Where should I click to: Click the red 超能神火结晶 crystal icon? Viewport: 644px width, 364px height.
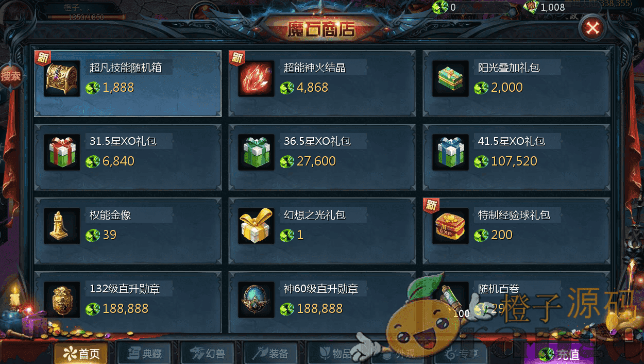(x=256, y=78)
